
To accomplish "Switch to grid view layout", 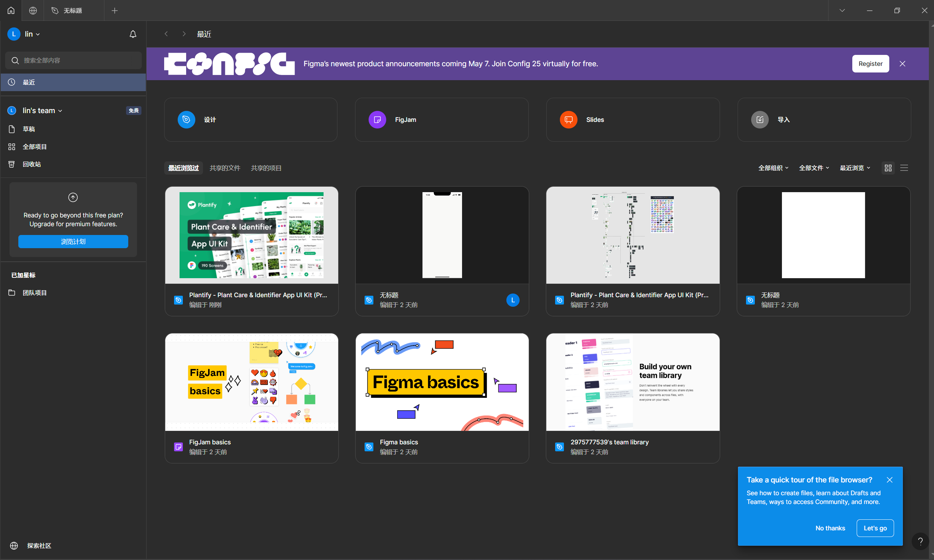I will pos(888,168).
